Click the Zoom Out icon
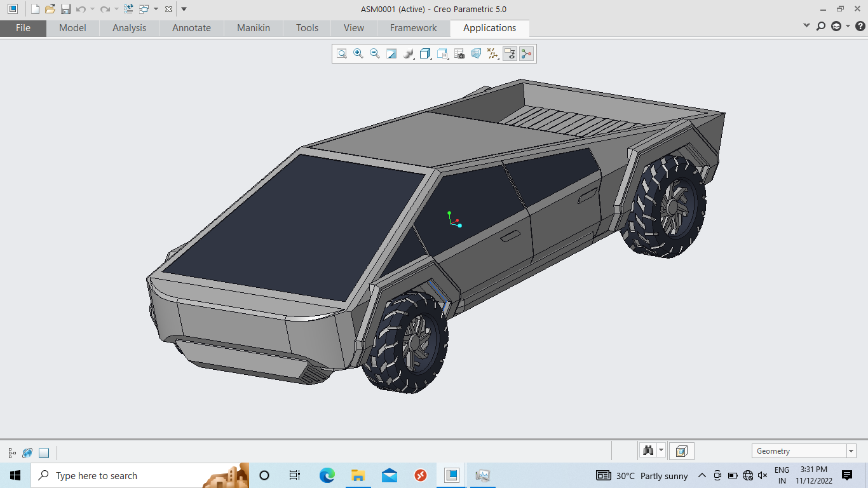 click(375, 54)
